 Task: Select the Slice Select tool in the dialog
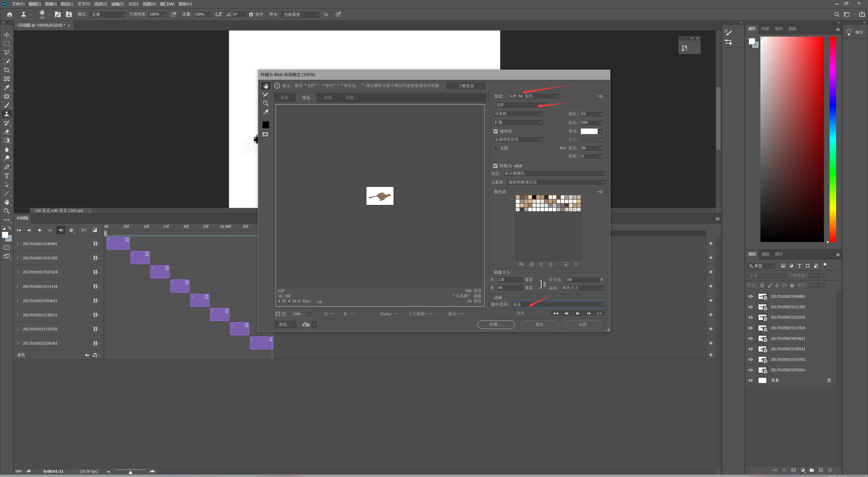(266, 95)
